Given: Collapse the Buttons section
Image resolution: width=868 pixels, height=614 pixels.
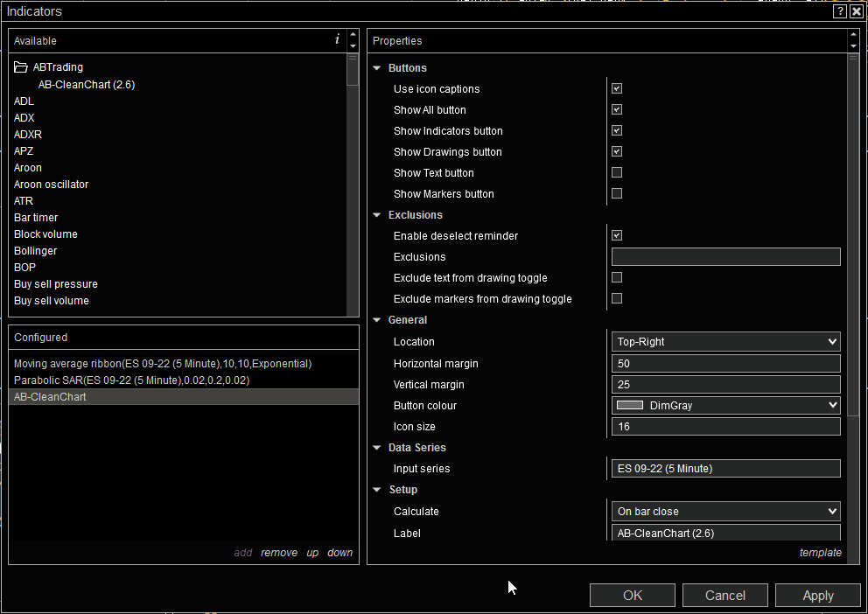Looking at the screenshot, I should click(x=377, y=67).
